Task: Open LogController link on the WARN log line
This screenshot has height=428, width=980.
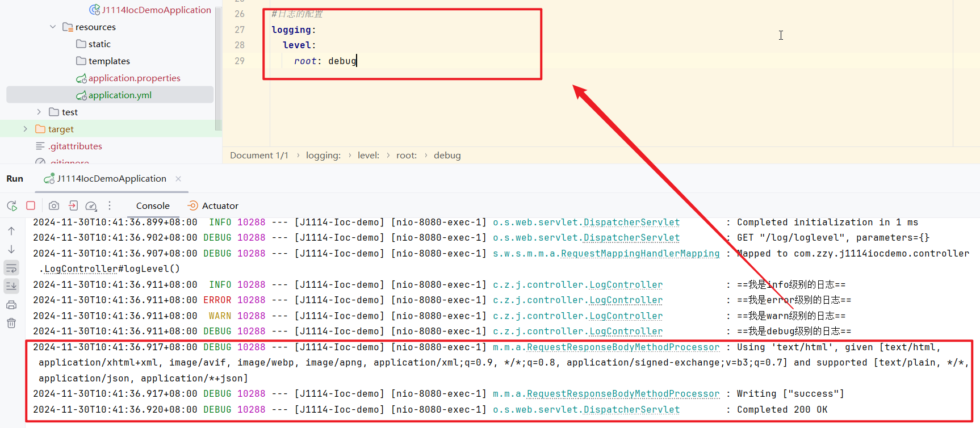Action: point(626,316)
